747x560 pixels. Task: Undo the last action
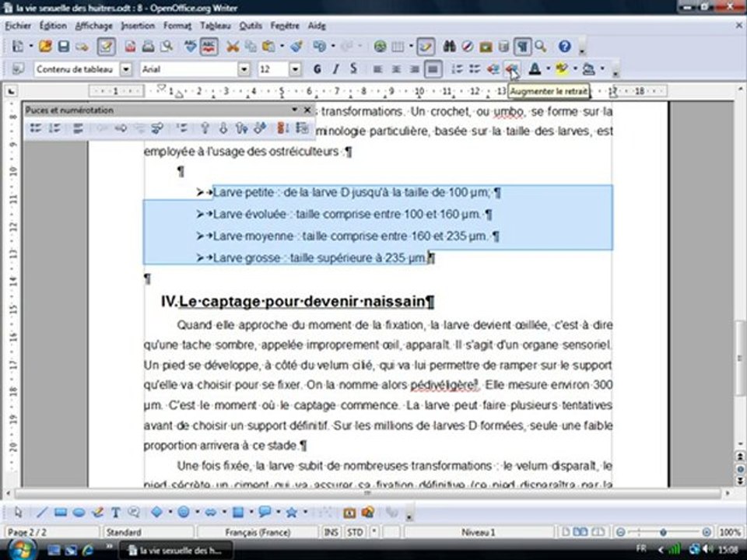(x=319, y=46)
